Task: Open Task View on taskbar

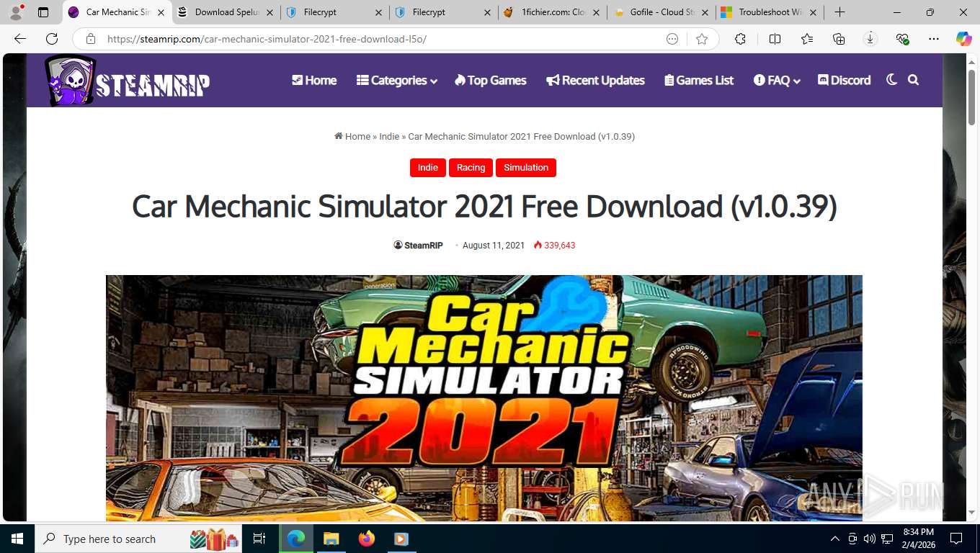Action: (x=259, y=539)
